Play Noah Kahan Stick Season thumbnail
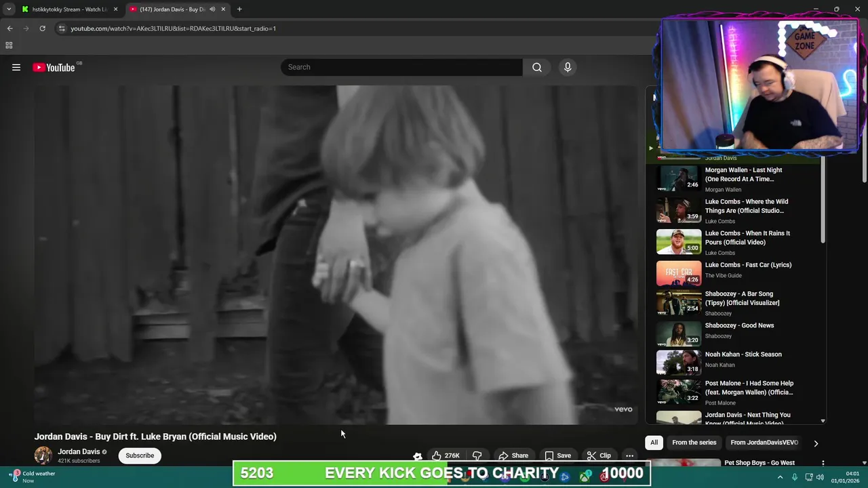The width and height of the screenshot is (868, 488). [679, 363]
